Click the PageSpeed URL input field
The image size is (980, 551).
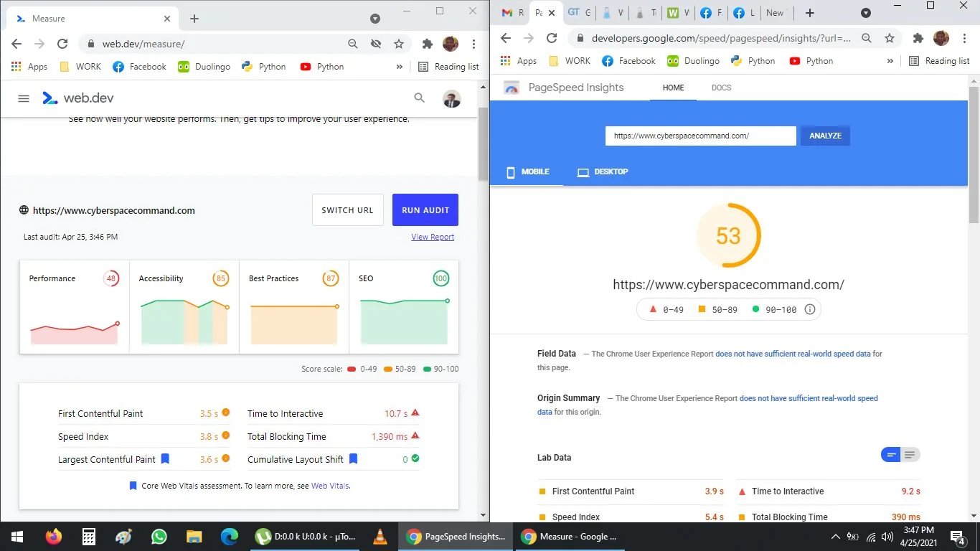701,136
